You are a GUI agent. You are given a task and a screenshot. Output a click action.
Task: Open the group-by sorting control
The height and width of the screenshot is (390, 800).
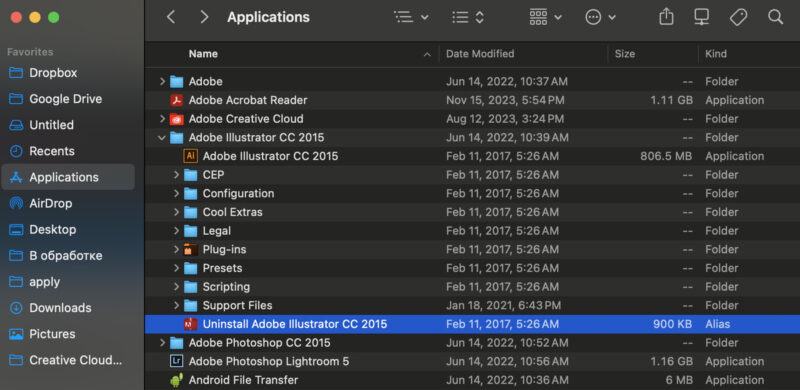click(468, 17)
